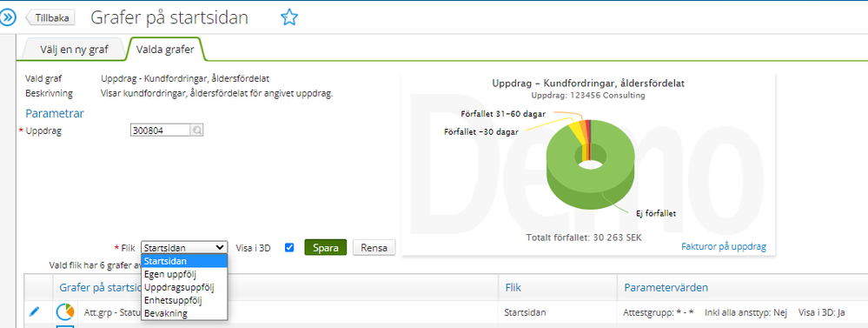
Task: Select the 'Valda grafer' tab
Action: [x=165, y=50]
